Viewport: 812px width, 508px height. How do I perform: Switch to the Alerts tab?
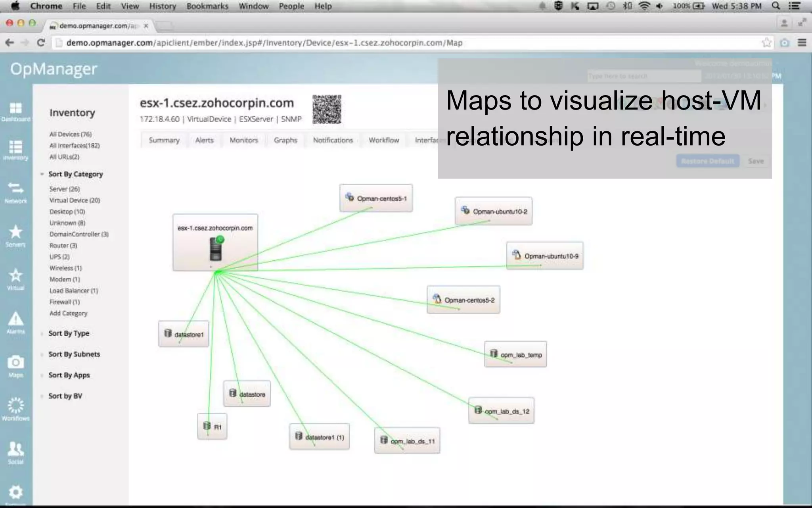(x=205, y=140)
